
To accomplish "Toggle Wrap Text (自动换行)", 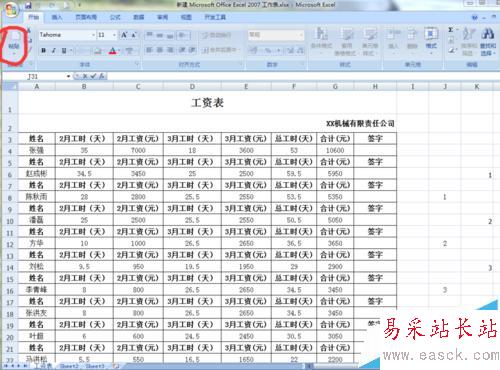I will (217, 35).
